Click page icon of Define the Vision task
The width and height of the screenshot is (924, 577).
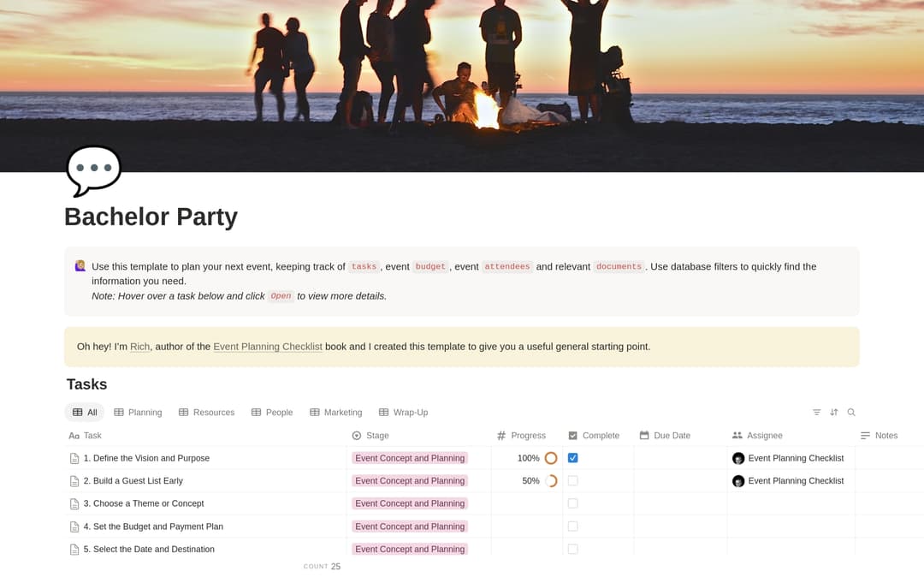[74, 459]
